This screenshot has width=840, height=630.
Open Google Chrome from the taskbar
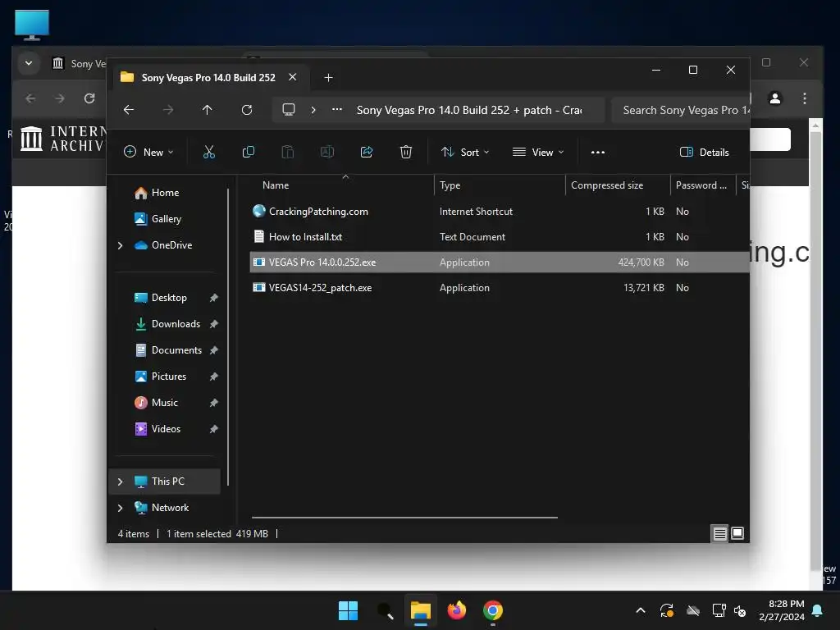click(x=493, y=610)
